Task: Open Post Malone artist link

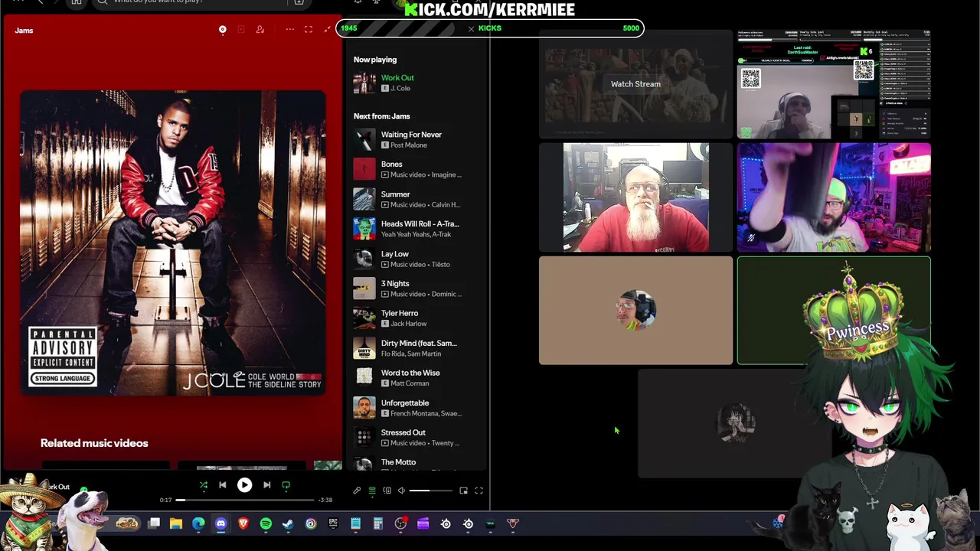Action: (x=409, y=145)
